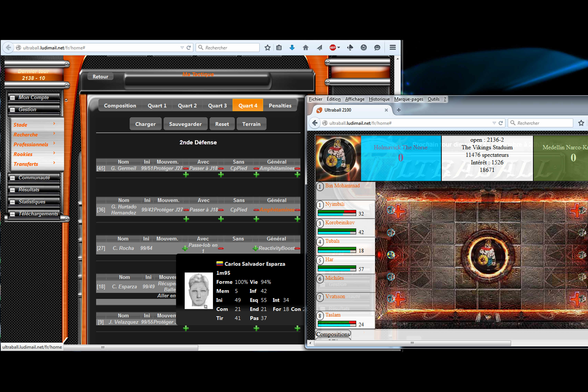Click the Sauvegarder button
Image resolution: width=588 pixels, height=392 pixels.
click(x=185, y=124)
